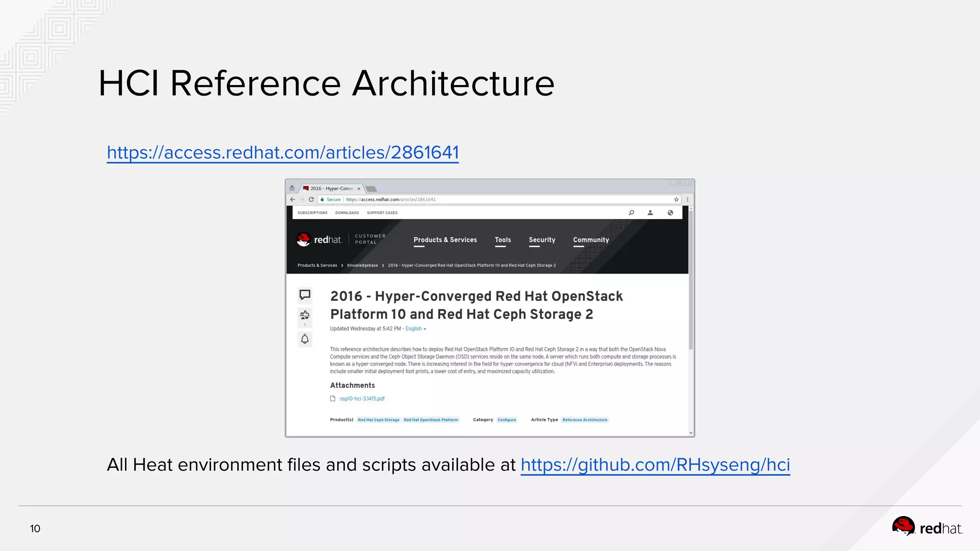This screenshot has height=551, width=980.
Task: Click the Red Hat Customer Portal logo
Action: pos(341,239)
